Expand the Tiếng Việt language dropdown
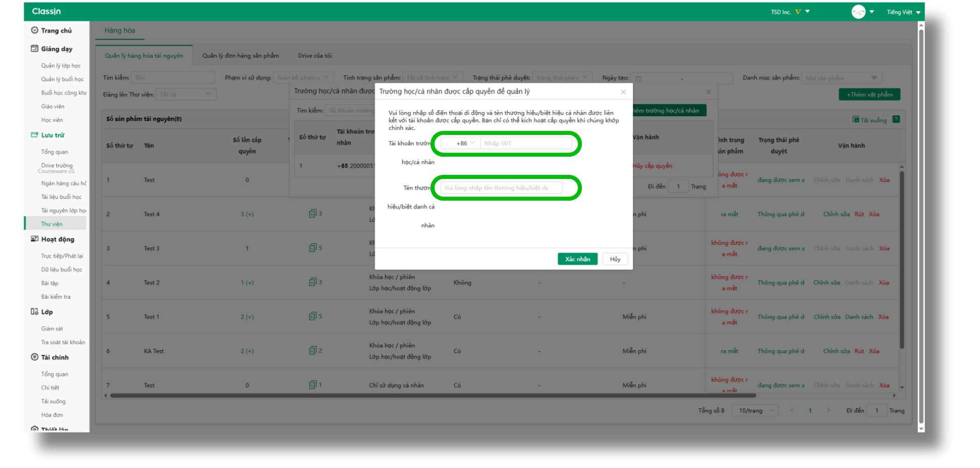 pyautogui.click(x=903, y=12)
